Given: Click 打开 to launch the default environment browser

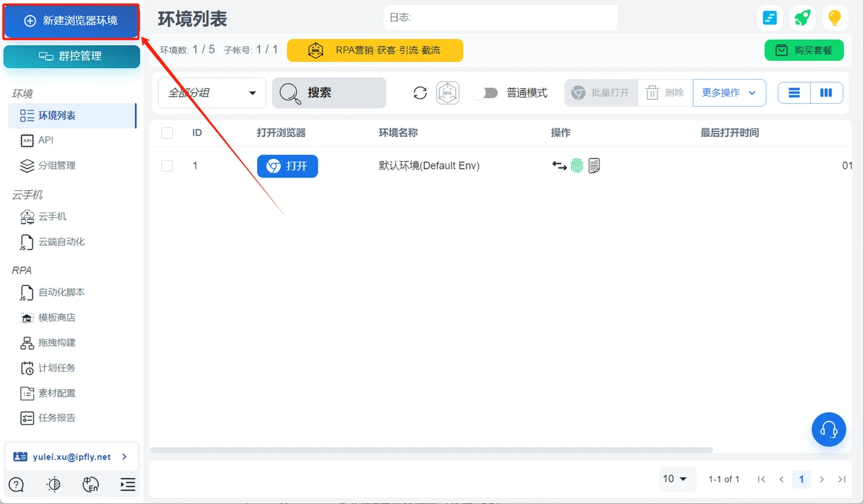Looking at the screenshot, I should [x=288, y=165].
